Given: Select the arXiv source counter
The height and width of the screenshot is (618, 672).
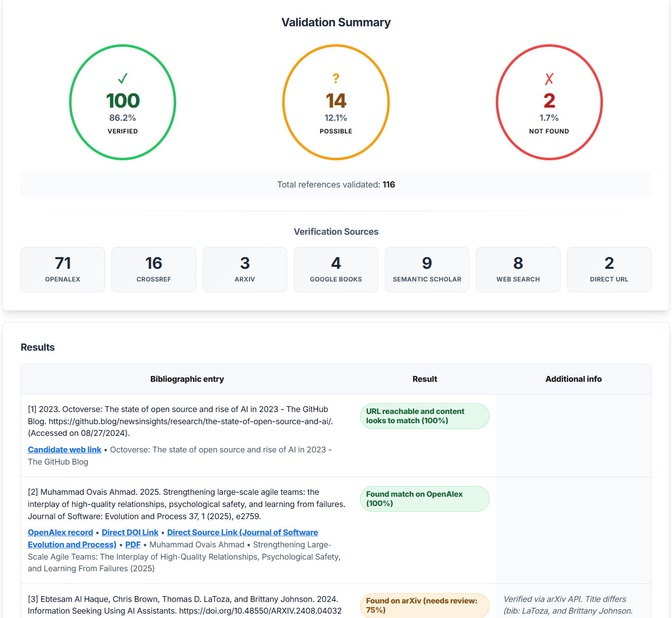Looking at the screenshot, I should 245,269.
